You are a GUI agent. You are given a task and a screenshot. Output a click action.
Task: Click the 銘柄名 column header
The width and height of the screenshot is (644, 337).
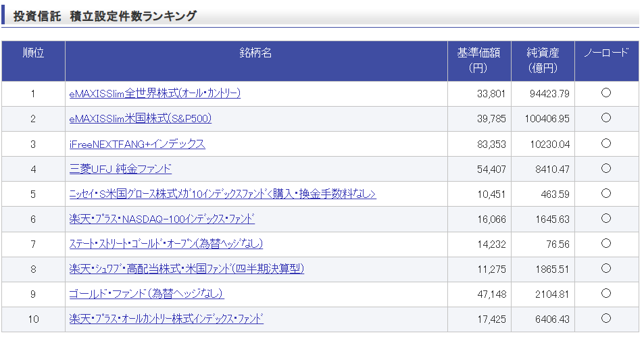255,53
